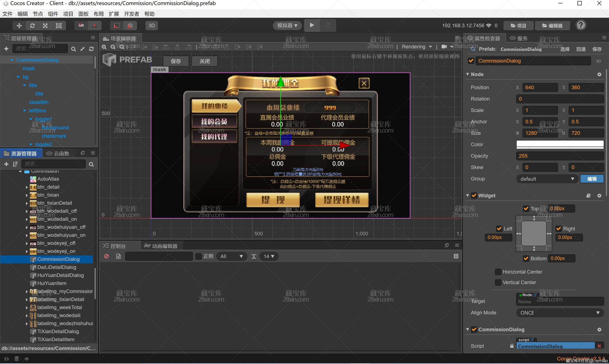Switch to the 动画编辑器 tab
This screenshot has width=609, height=364.
(x=161, y=246)
